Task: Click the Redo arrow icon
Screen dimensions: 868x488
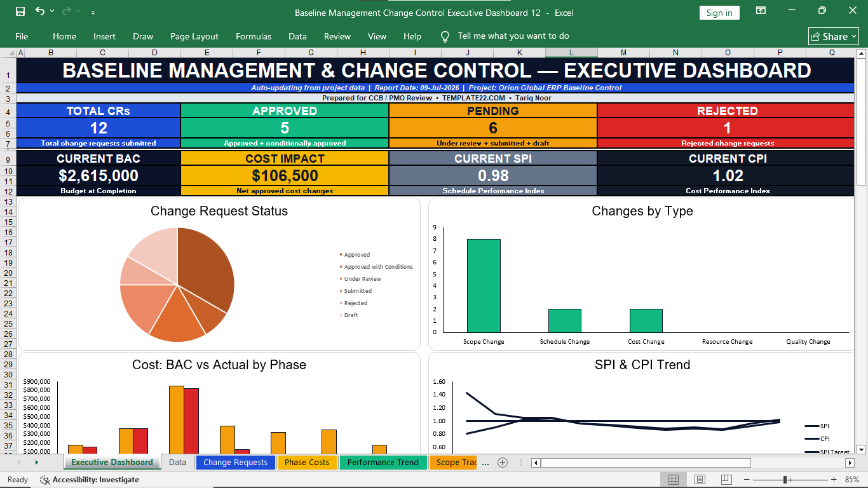Action: (x=67, y=11)
